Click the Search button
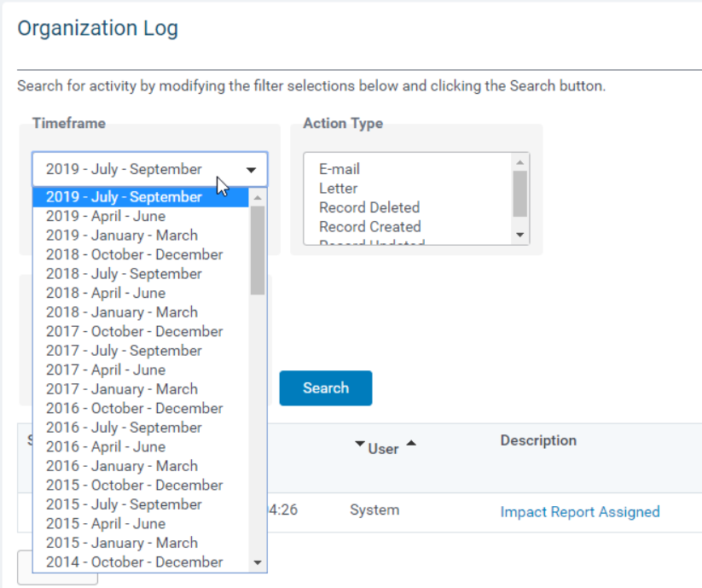Screen dimensions: 702x588 326,387
